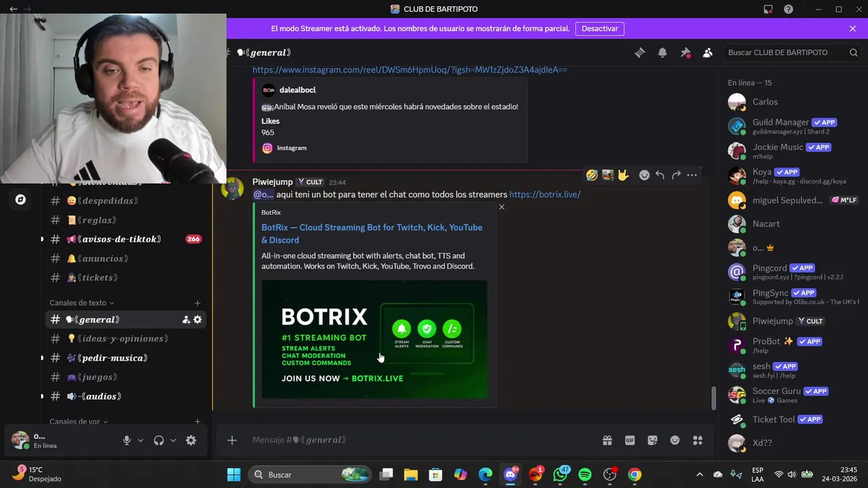The image size is (868, 488).
Task: Open edit channel gear on general channel
Action: (x=197, y=320)
